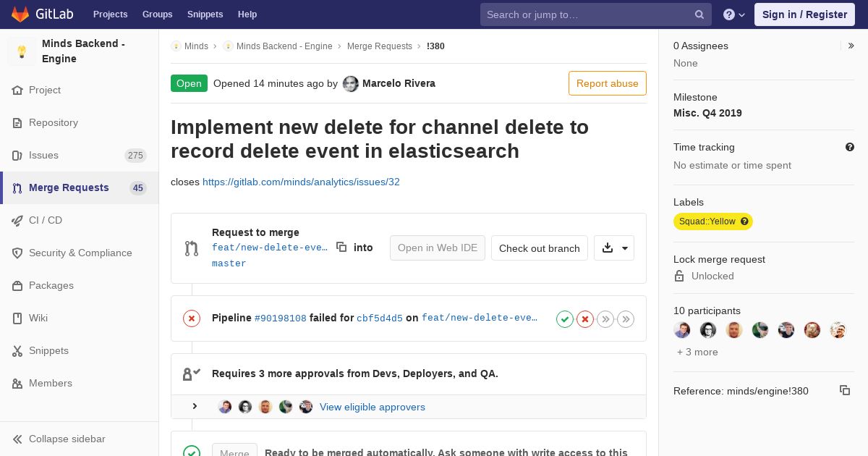Click Check out branch button
This screenshot has width=868, height=456.
tap(540, 248)
